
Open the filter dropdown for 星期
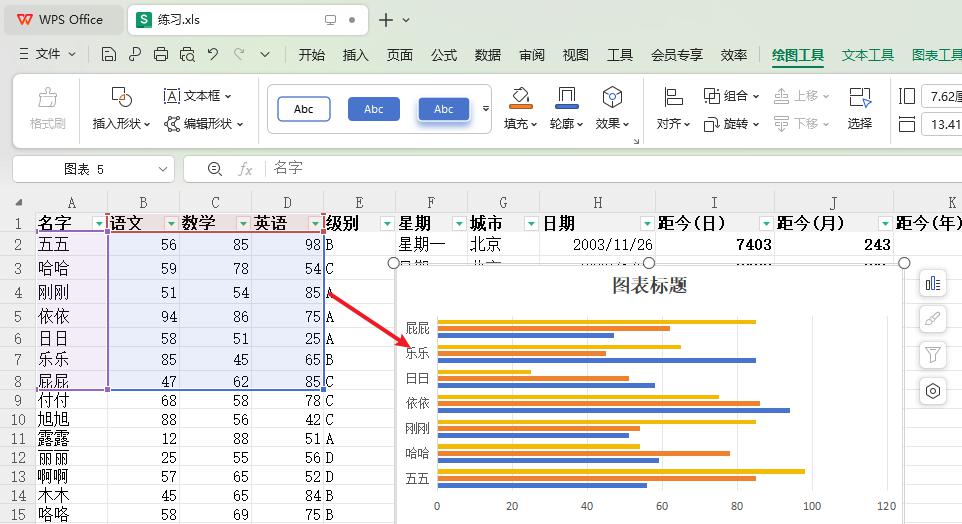click(x=458, y=223)
